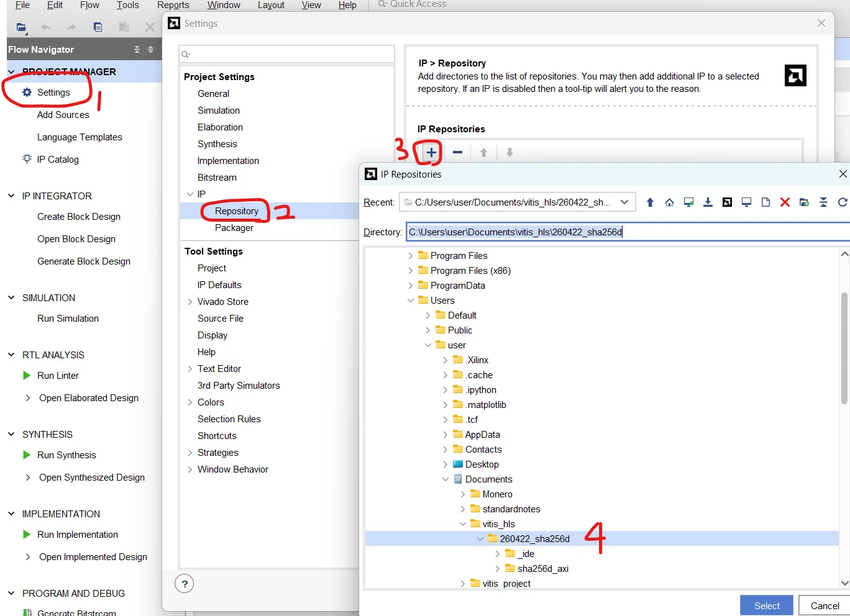Click Add Sources in Flow Navigator
The image size is (850, 616).
pos(63,115)
